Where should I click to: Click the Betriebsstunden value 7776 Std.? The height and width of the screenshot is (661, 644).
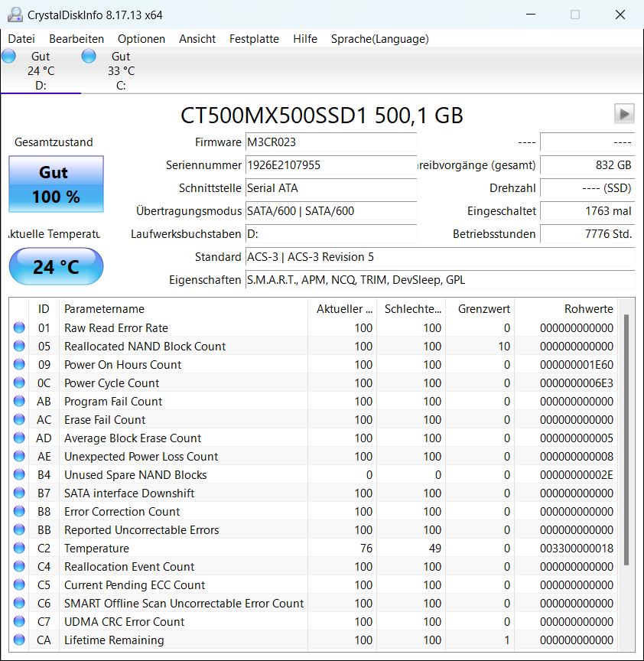pyautogui.click(x=587, y=234)
